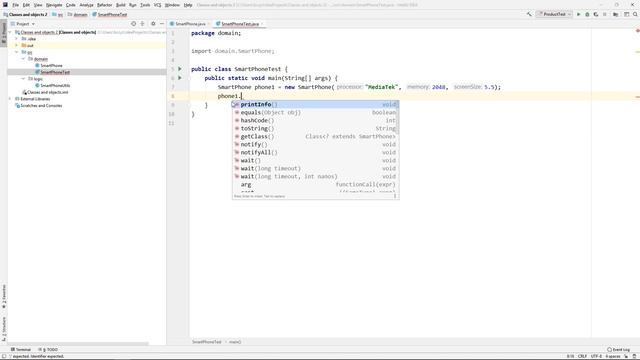
Task: Open the ProductTest run configuration dropdown
Action: pos(554,14)
